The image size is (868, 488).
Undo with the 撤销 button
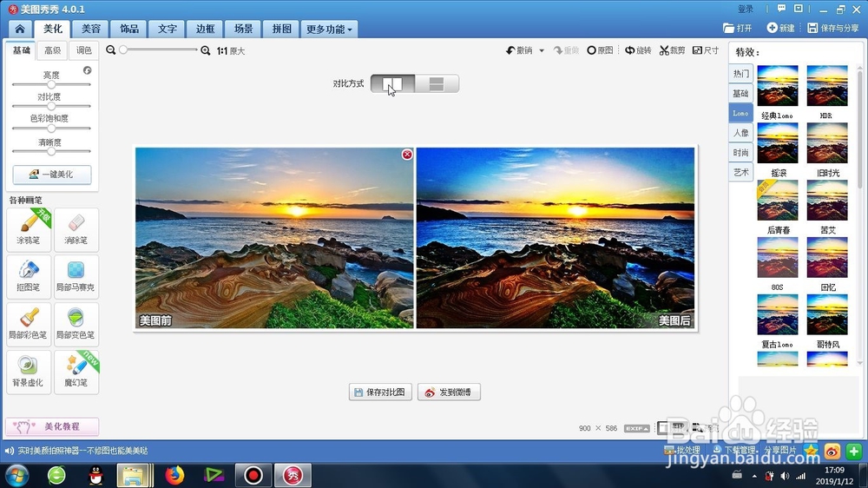[519, 50]
